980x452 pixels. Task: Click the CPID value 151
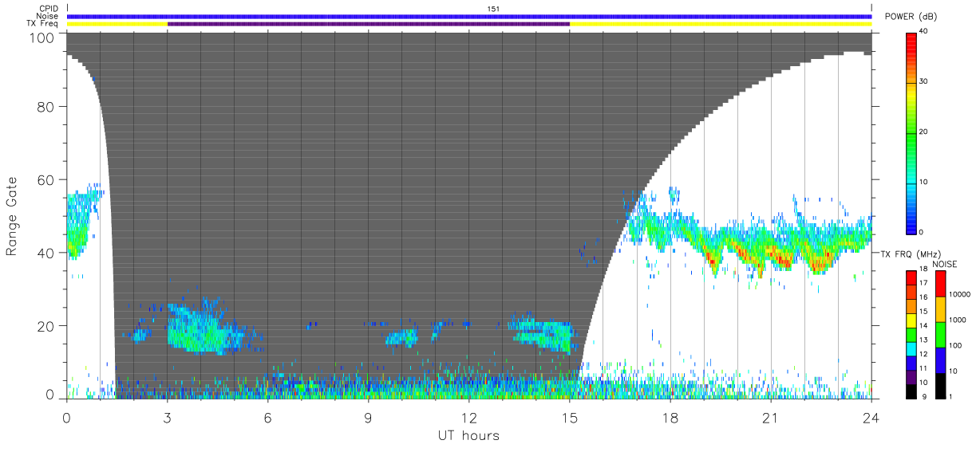pyautogui.click(x=493, y=9)
